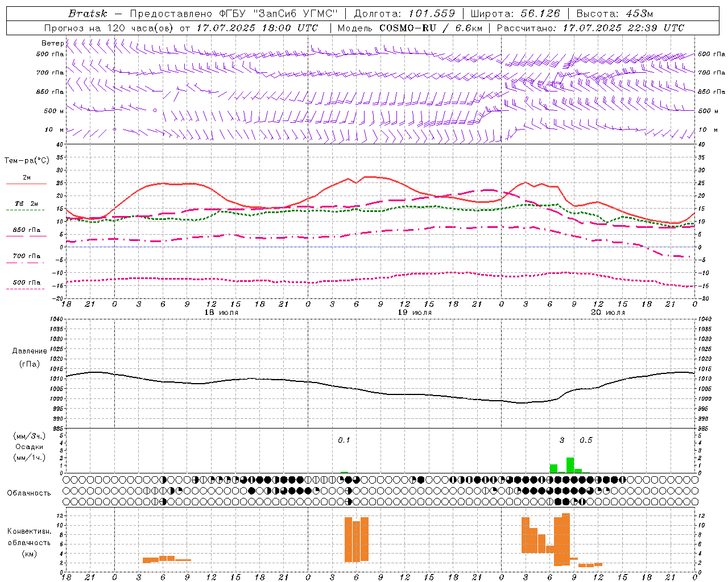Viewport: 728px width, 582px height.
Task: Click the Тем-ра(°C) panel label
Action: point(27,161)
